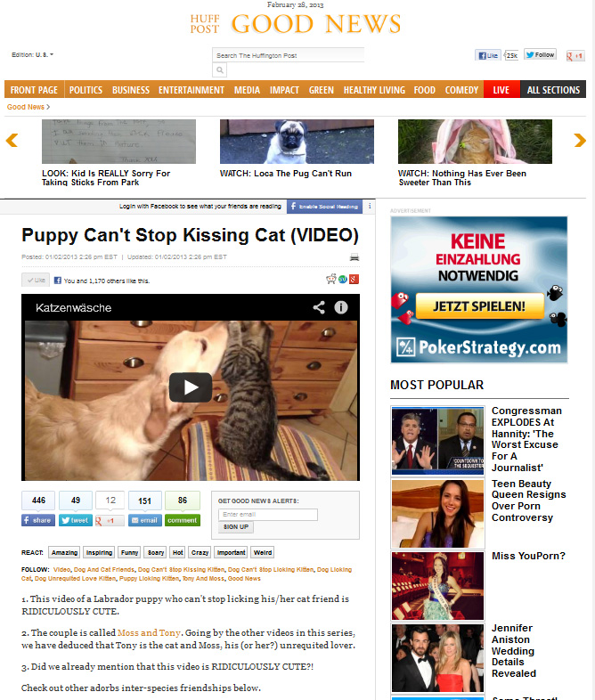The image size is (595, 700).
Task: Click the StumbleUpon share icon
Action: click(343, 280)
